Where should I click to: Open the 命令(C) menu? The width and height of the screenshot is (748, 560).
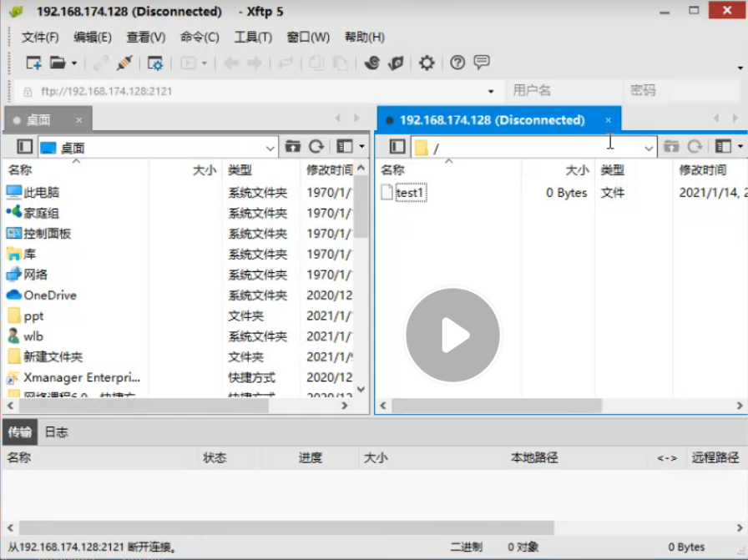tap(200, 38)
